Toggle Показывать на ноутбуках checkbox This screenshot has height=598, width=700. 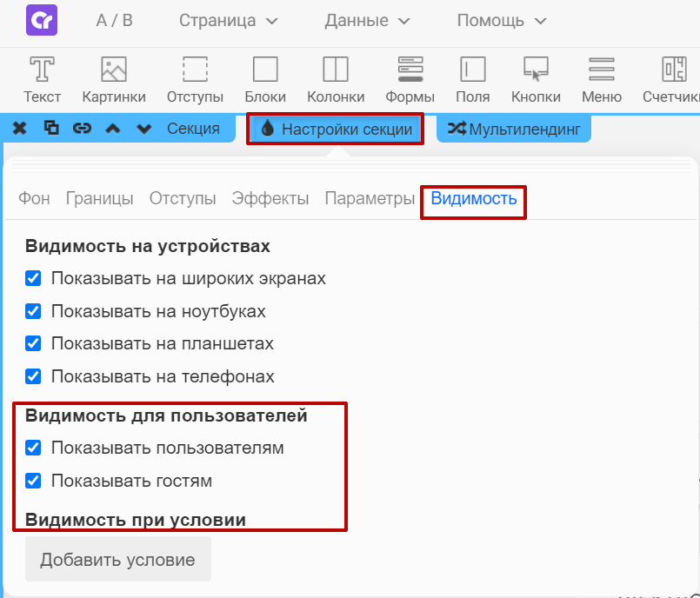(x=33, y=311)
